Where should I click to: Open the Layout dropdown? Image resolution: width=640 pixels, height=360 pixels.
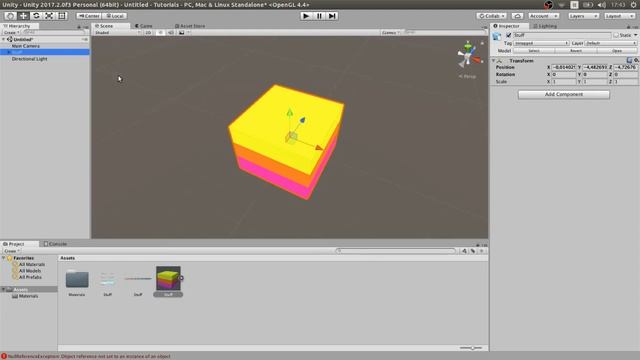[620, 16]
